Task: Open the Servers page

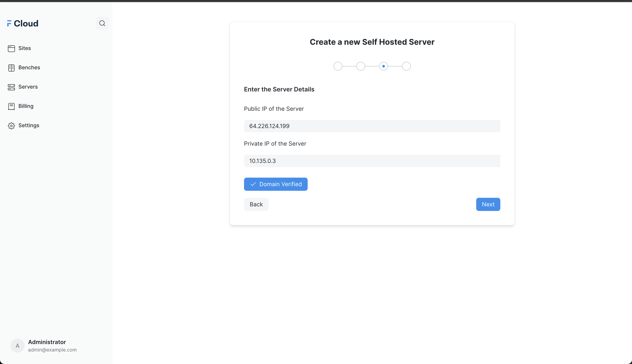Action: click(28, 87)
